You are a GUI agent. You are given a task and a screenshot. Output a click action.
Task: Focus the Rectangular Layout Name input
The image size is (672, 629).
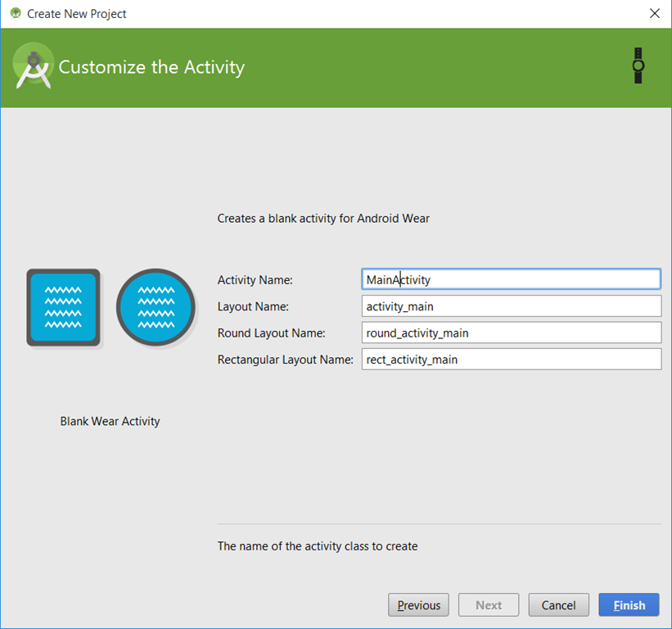pos(511,359)
